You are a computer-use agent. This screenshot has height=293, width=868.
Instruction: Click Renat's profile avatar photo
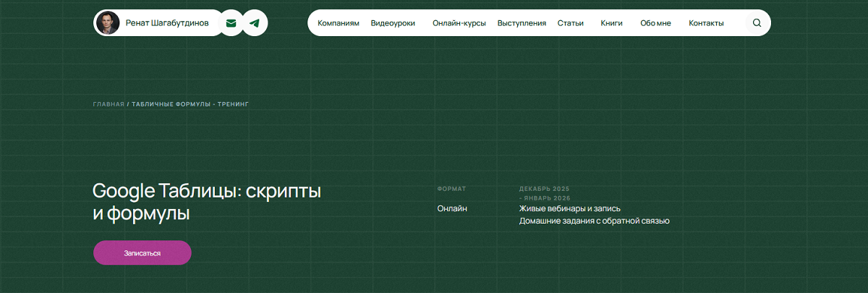pyautogui.click(x=108, y=23)
